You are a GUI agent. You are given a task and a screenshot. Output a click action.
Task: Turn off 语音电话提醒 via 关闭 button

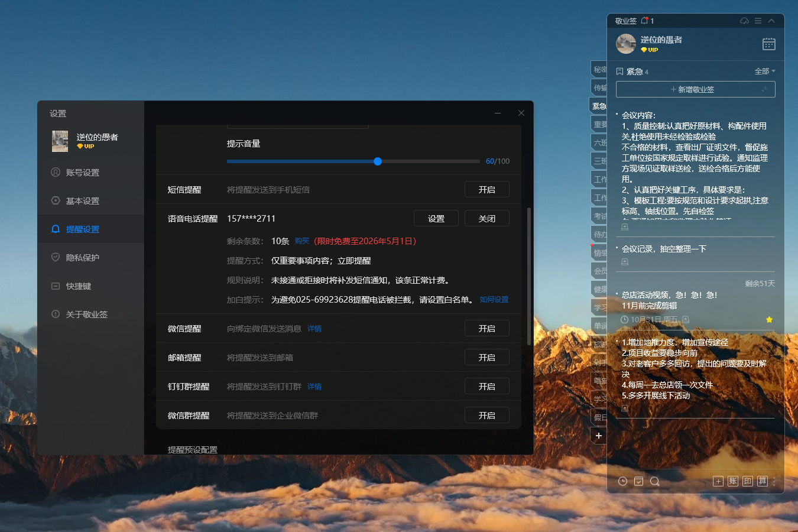click(486, 219)
